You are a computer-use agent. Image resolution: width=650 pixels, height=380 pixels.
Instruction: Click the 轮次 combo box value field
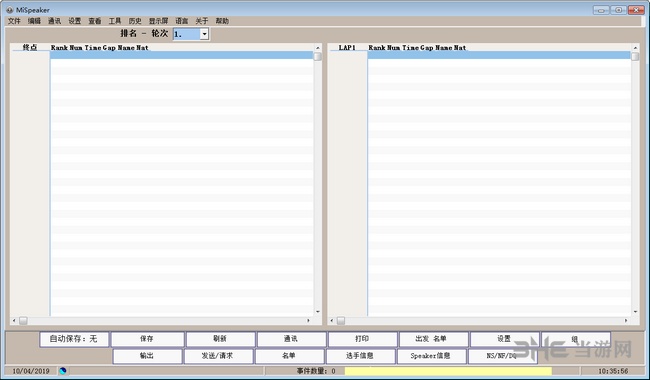point(187,34)
